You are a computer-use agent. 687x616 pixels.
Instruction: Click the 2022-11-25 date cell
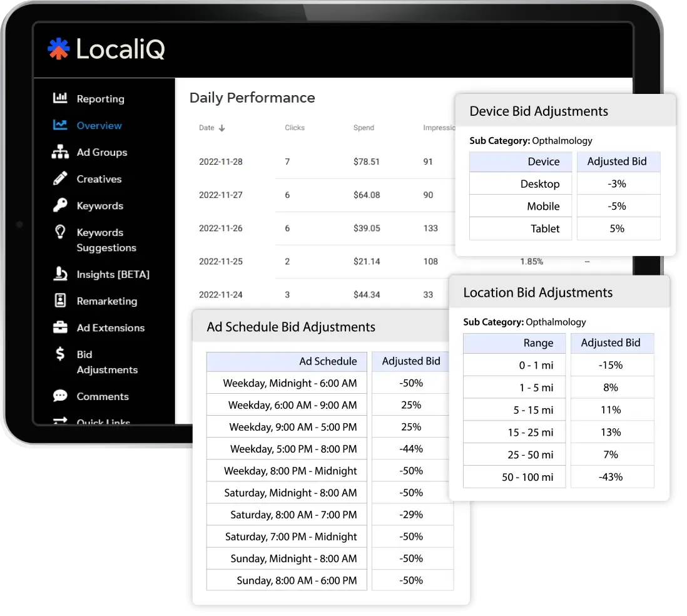pyautogui.click(x=221, y=261)
